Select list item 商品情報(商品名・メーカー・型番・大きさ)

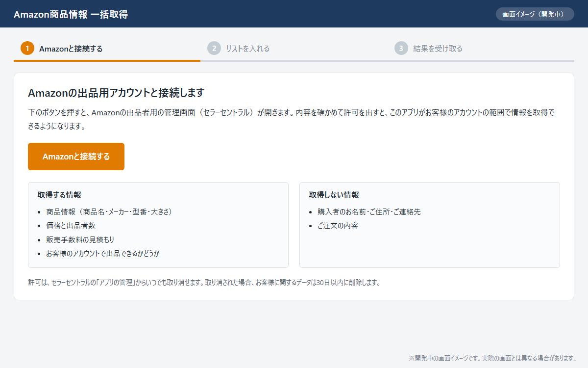109,212
